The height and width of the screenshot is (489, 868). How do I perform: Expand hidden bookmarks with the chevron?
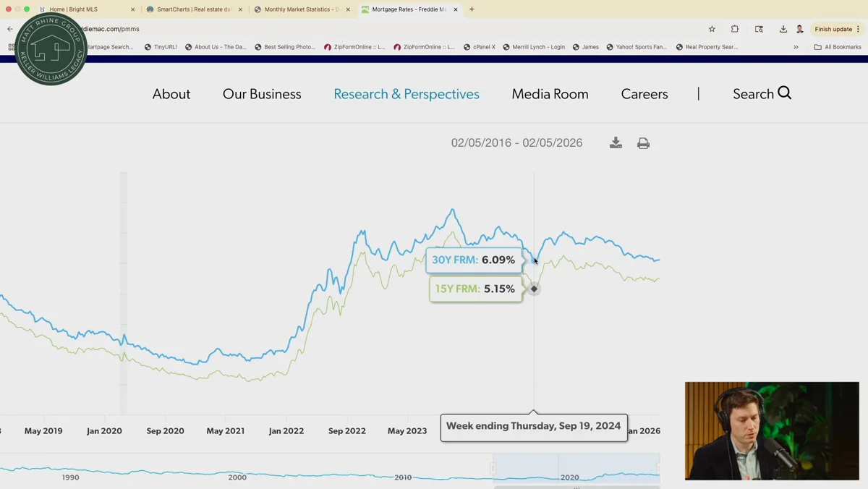(x=796, y=47)
